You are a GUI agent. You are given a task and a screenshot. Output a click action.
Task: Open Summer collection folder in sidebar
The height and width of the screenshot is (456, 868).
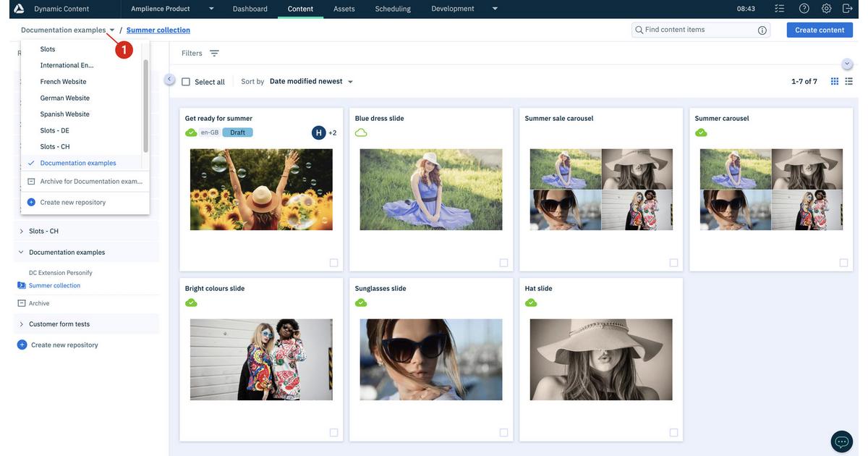click(54, 285)
